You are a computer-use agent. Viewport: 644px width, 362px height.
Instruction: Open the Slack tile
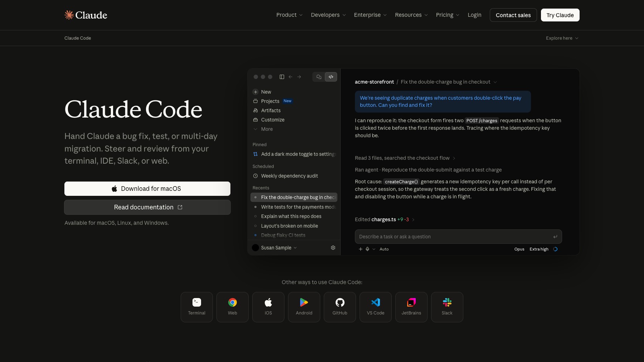pos(447,307)
